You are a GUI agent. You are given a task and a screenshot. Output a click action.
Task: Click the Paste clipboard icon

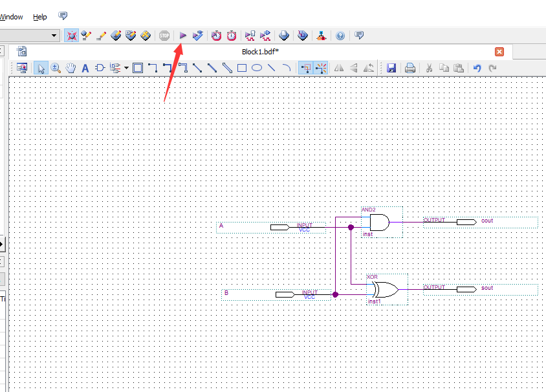coord(459,68)
